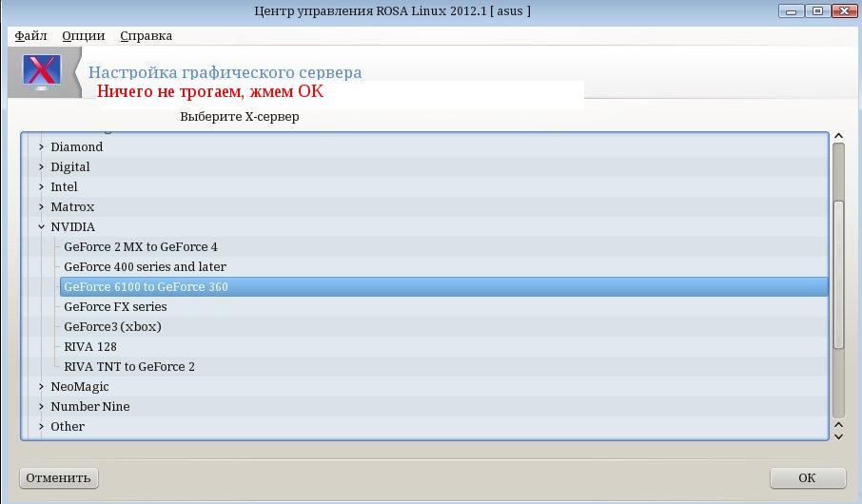This screenshot has height=504, width=862.
Task: Open the Файл menu
Action: click(30, 36)
